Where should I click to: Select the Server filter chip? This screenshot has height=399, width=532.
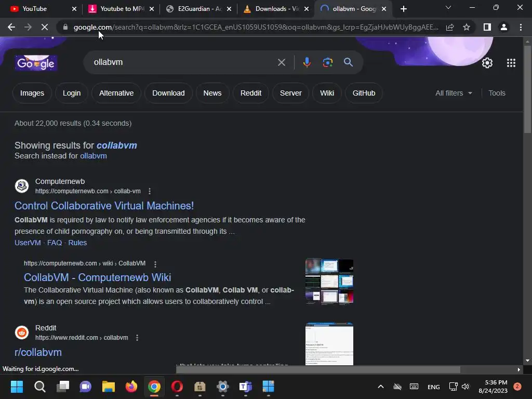coord(291,93)
